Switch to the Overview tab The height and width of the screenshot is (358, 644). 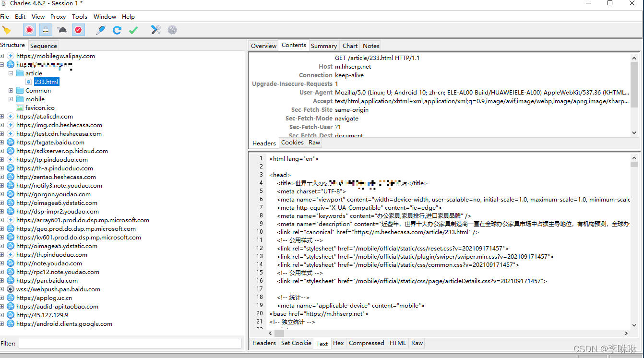click(264, 46)
